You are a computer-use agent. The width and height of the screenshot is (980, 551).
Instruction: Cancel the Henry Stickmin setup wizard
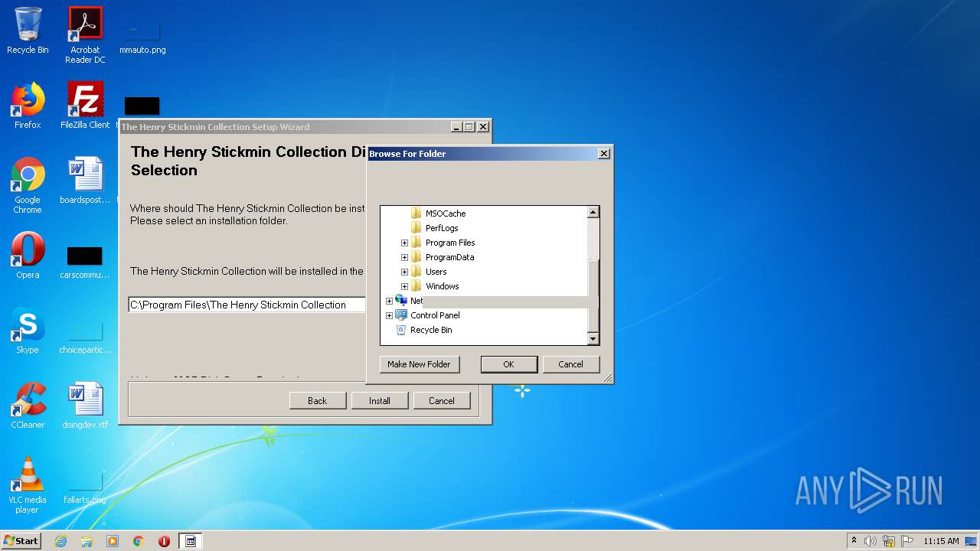click(x=441, y=400)
